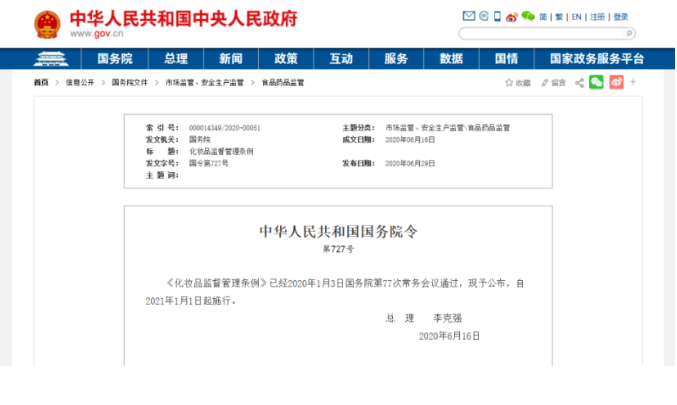This screenshot has height=405, width=677.
Task: Share via red Weibo icon in breadcrumb bar
Action: 615,82
